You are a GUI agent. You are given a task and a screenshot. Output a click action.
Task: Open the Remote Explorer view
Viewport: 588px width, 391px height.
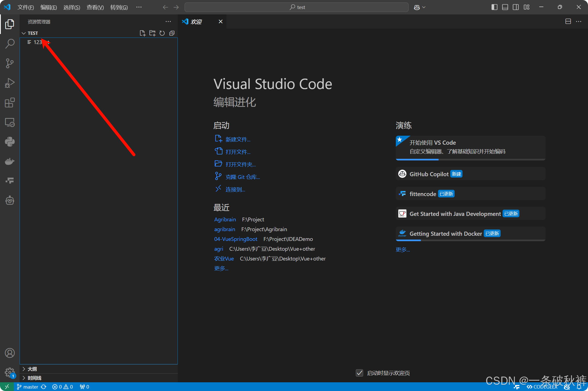(x=10, y=122)
